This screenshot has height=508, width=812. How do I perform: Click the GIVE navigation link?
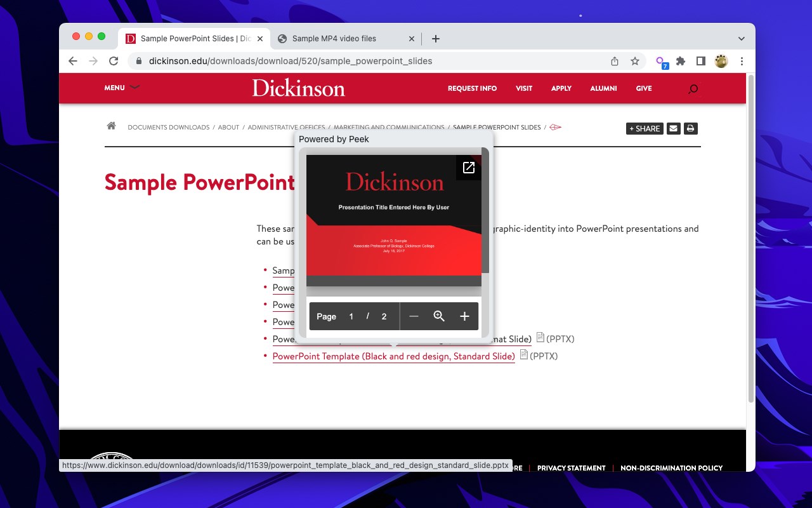(x=644, y=88)
